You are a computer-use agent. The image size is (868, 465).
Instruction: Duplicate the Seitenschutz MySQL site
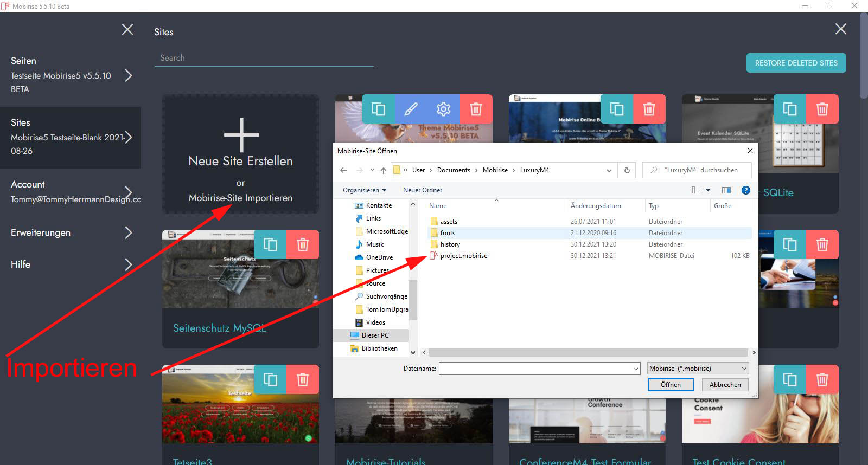[270, 245]
